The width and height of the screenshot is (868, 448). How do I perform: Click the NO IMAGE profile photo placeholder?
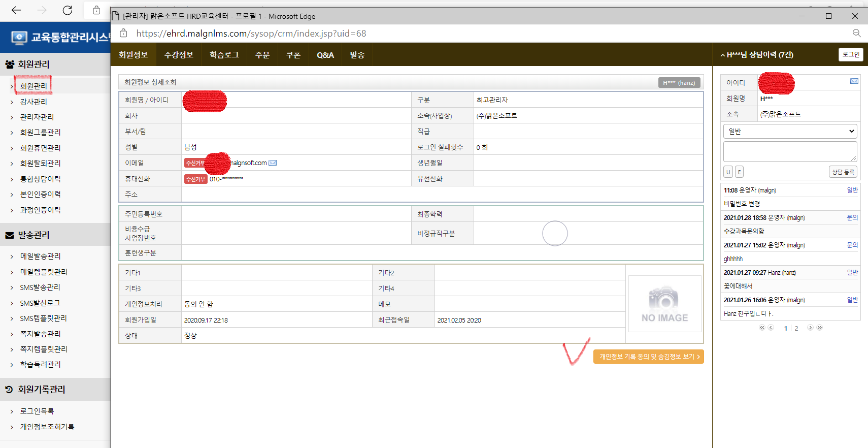(665, 304)
